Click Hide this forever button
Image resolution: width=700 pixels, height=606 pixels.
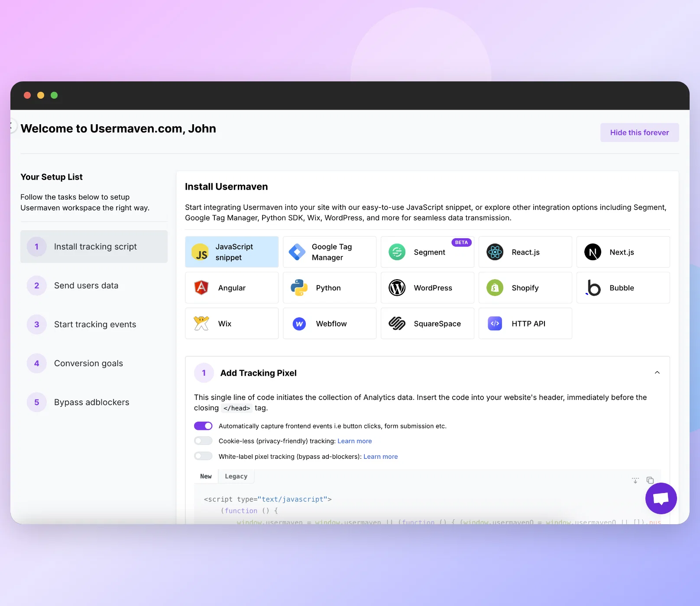coord(639,132)
